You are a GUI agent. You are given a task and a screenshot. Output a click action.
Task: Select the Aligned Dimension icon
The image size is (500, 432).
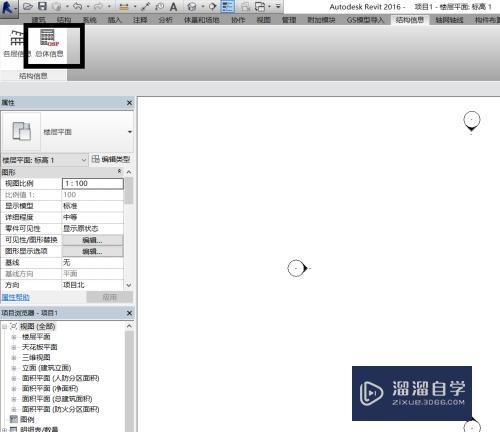tap(146, 6)
